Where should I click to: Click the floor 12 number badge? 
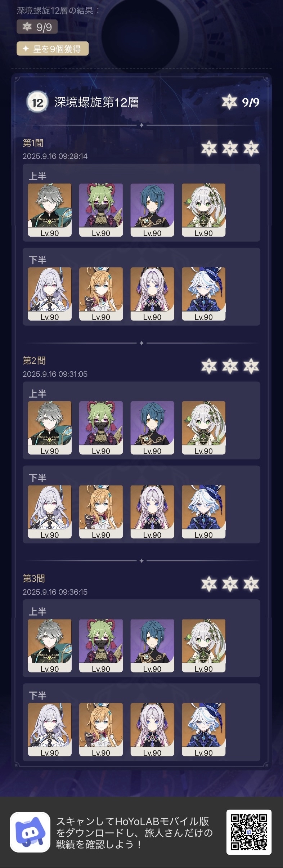tap(37, 103)
